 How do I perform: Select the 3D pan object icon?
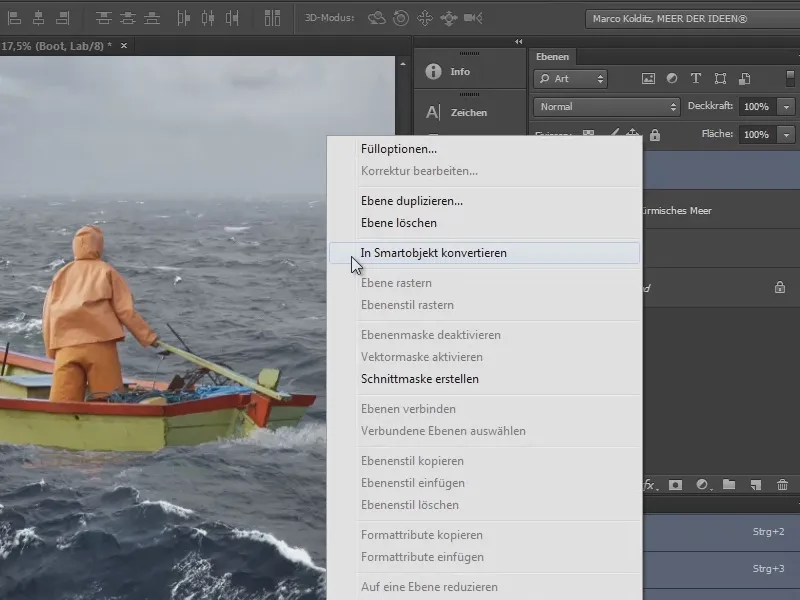pyautogui.click(x=424, y=18)
